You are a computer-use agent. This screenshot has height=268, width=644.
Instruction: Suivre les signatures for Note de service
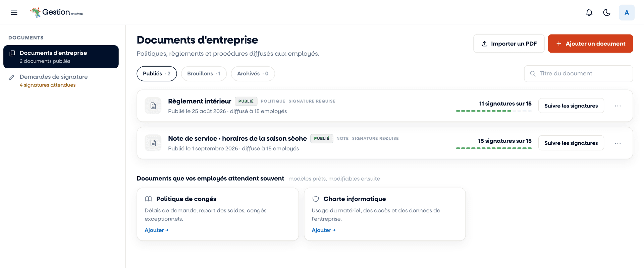click(571, 143)
